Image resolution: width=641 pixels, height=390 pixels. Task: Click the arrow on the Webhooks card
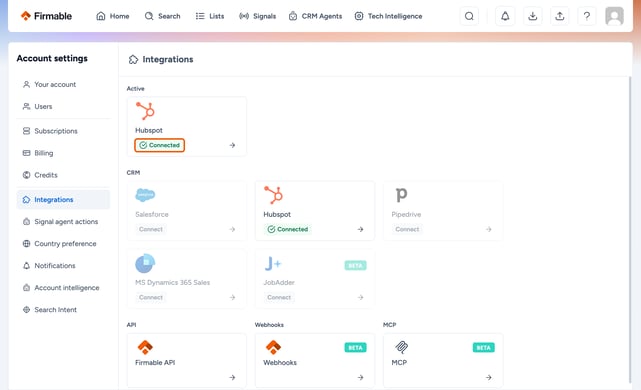pos(360,377)
